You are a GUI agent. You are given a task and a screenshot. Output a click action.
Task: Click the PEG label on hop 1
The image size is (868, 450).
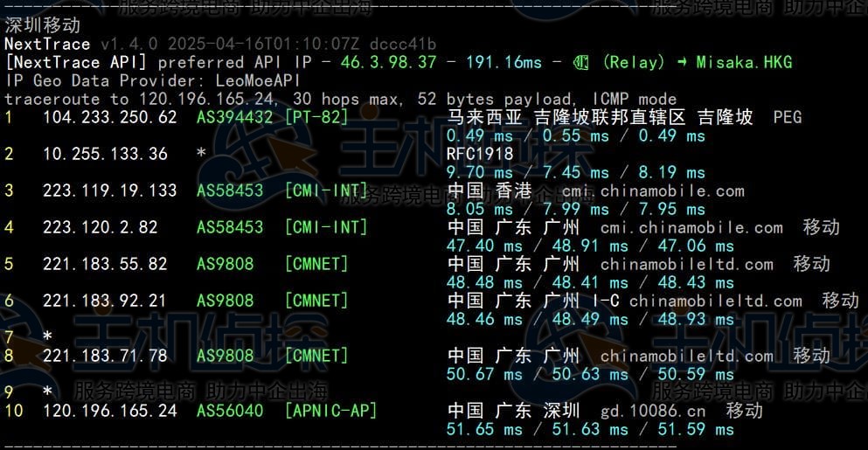point(788,117)
